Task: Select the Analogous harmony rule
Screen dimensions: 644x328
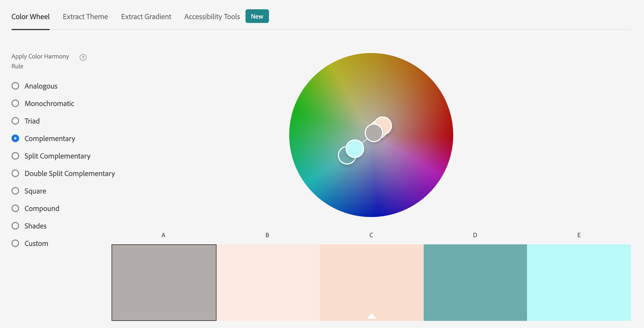Action: [15, 86]
